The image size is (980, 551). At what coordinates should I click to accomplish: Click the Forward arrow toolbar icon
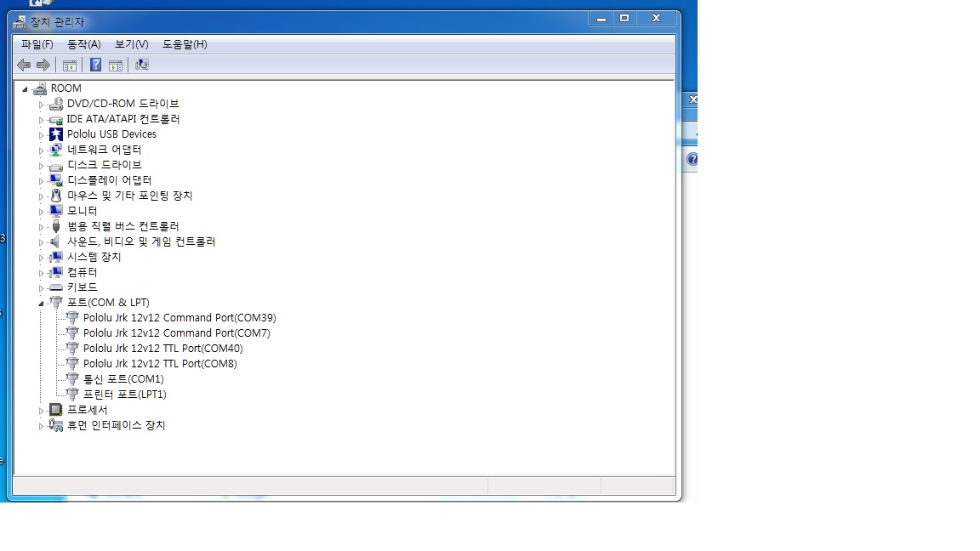click(43, 65)
